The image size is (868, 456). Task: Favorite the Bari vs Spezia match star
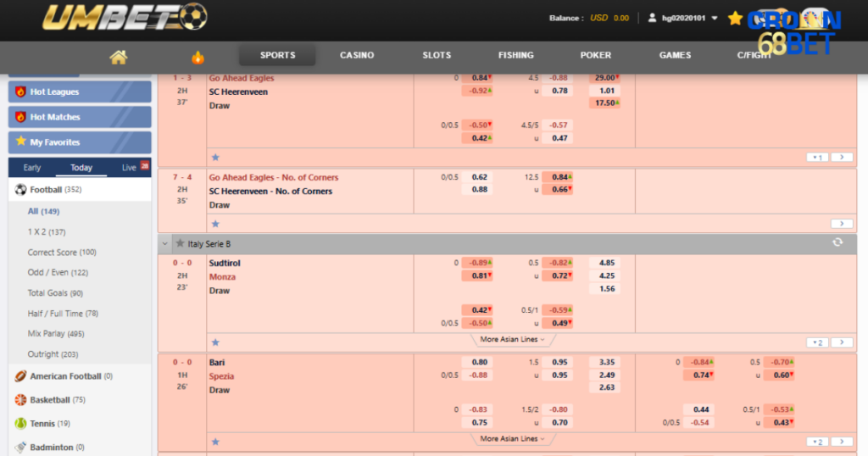[215, 442]
